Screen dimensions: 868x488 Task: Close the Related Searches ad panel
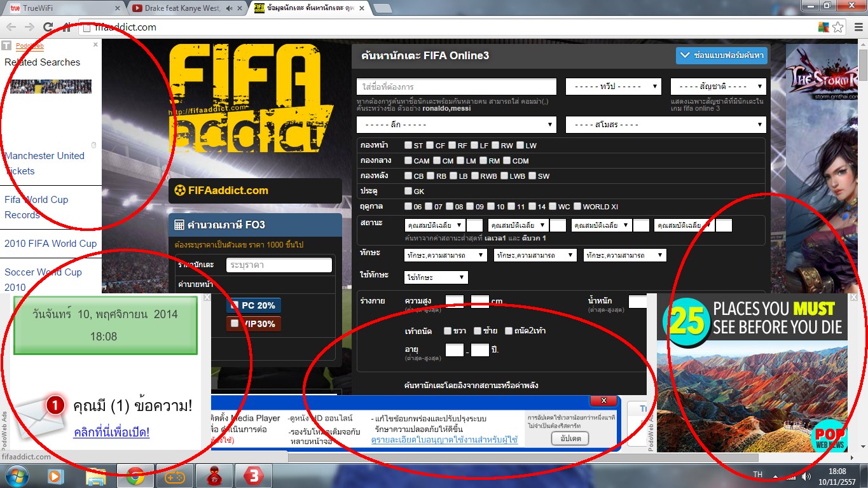click(x=95, y=45)
